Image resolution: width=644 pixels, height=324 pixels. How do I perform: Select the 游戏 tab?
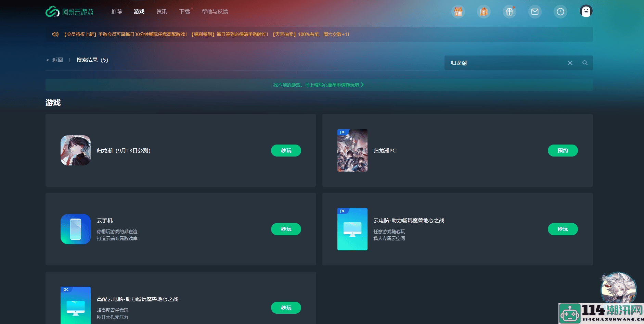click(x=139, y=12)
